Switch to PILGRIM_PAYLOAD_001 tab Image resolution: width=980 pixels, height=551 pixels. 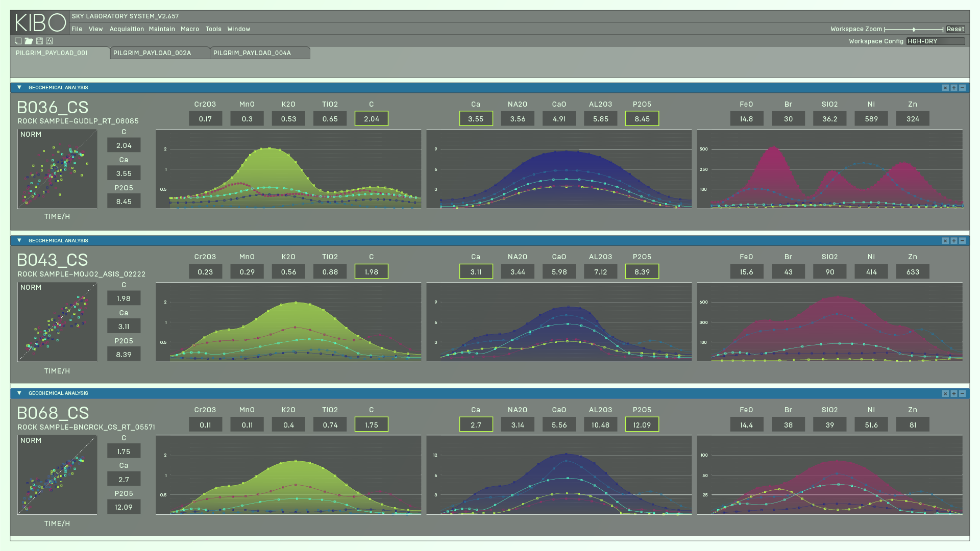point(60,53)
